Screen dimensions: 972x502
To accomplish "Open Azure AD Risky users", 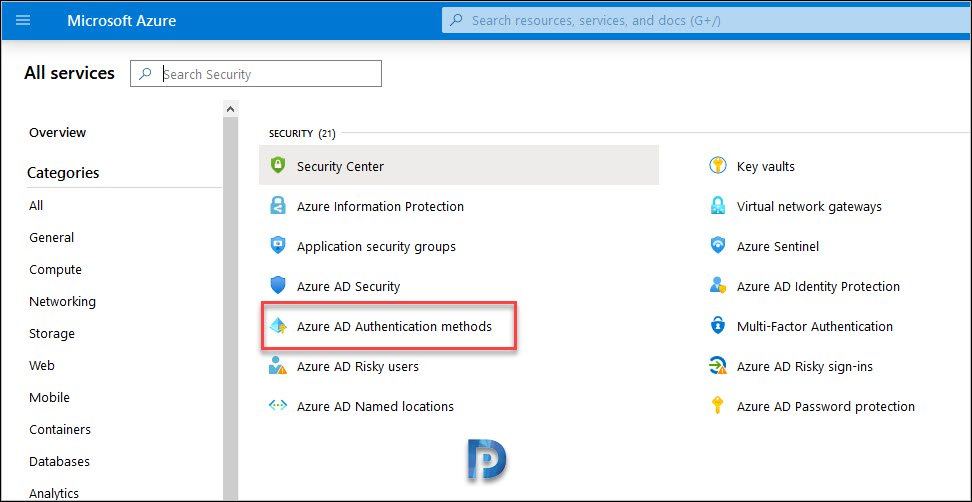I will 358,366.
